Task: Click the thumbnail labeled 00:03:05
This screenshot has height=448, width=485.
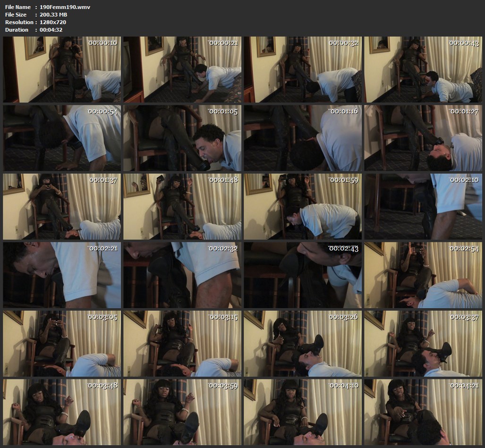Action: (62, 344)
